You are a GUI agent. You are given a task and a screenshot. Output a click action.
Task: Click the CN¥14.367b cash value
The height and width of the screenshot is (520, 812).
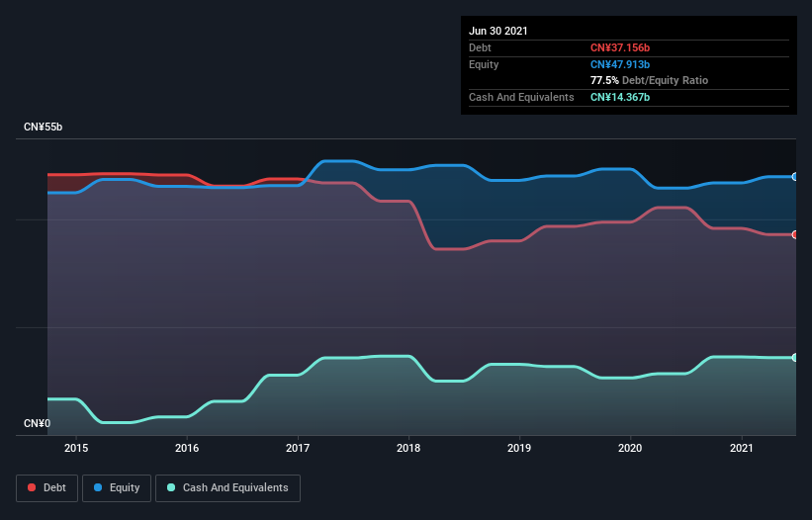(x=620, y=97)
